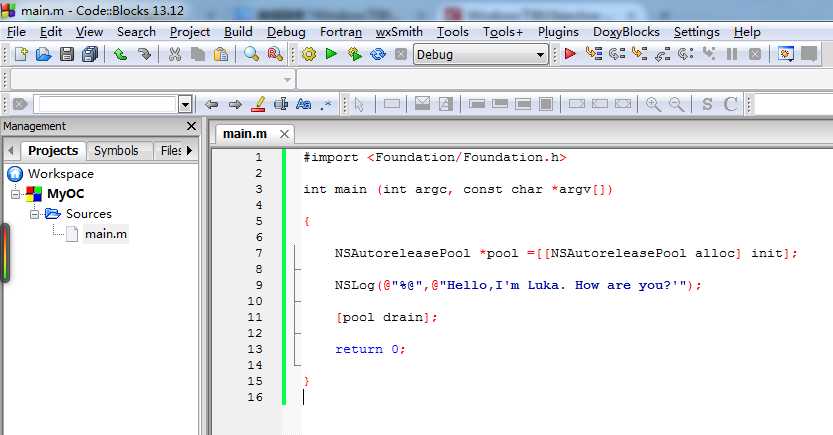Image resolution: width=833 pixels, height=435 pixels.
Task: Open the wxSmith menu
Action: coord(399,32)
